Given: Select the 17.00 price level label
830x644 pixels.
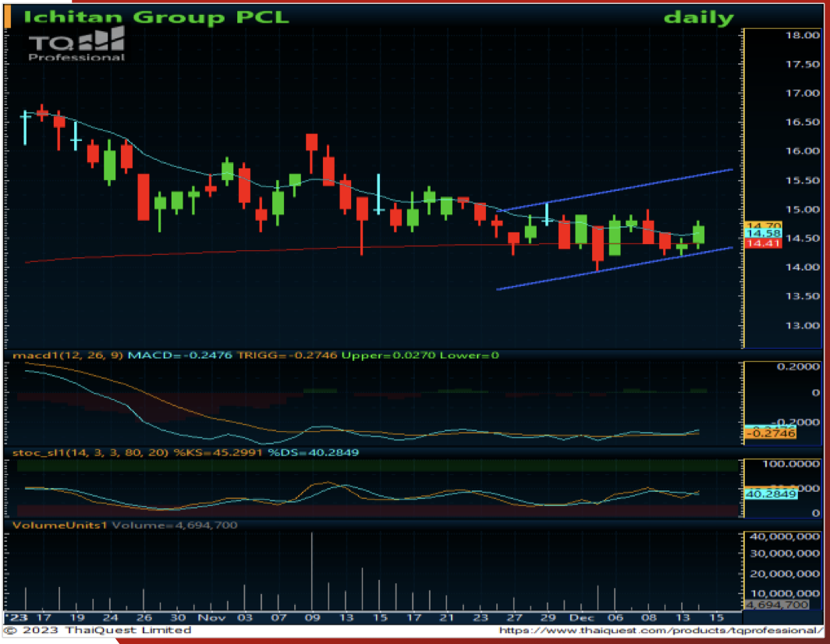Looking at the screenshot, I should (803, 93).
